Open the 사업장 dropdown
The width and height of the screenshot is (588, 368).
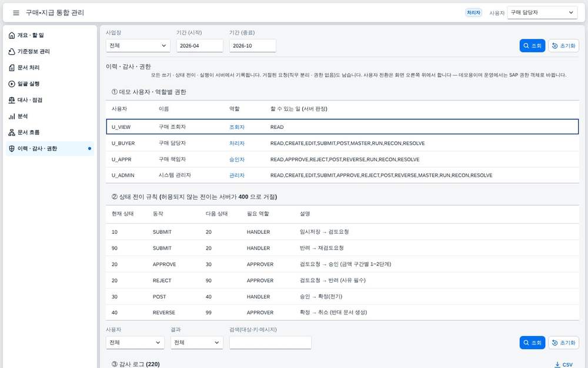[x=138, y=45]
